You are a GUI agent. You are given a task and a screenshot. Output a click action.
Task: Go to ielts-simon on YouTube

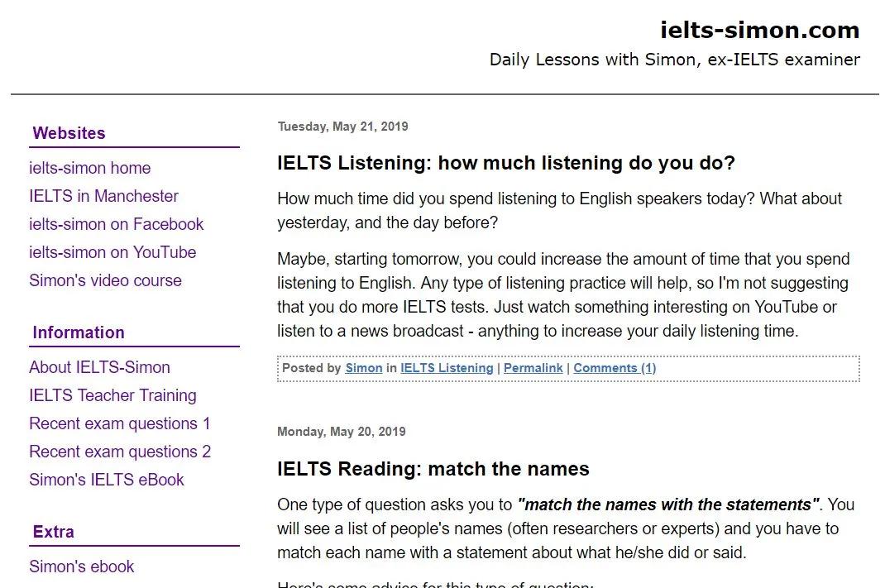pos(112,252)
